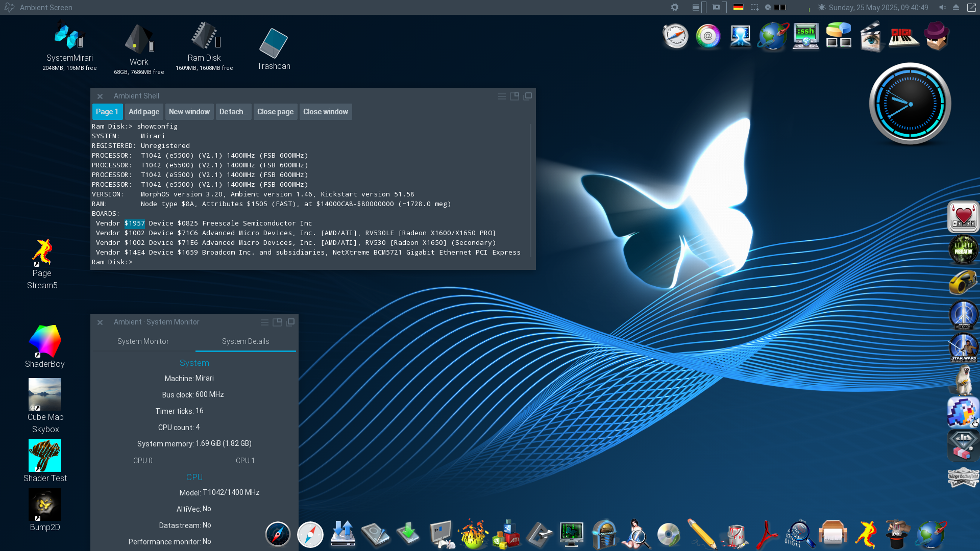980x551 pixels.
Task: Launch the CD disc icon in dock
Action: pyautogui.click(x=669, y=535)
